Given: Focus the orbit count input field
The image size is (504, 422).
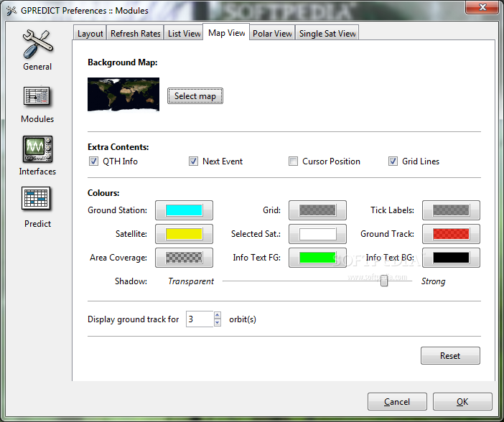Looking at the screenshot, I should pyautogui.click(x=200, y=319).
